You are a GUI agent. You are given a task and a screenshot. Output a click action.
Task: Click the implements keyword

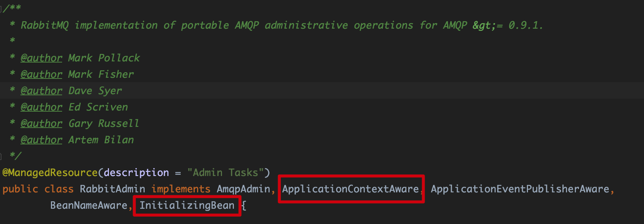[181, 189]
